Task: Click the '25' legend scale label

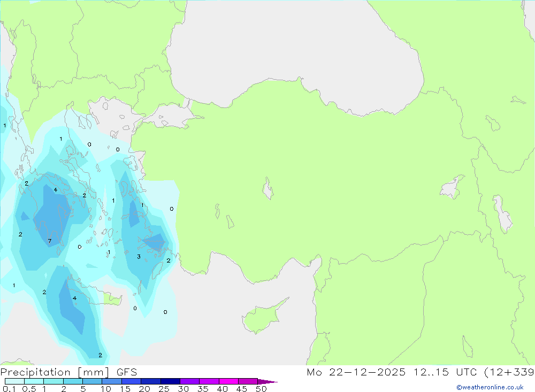Action: tap(164, 389)
